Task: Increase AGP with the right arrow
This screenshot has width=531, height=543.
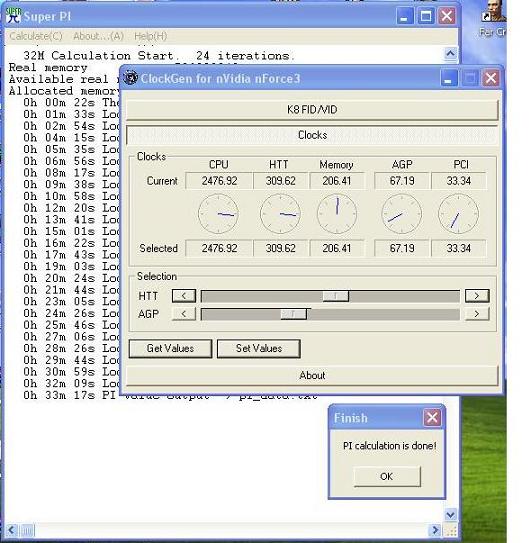Action: pos(477,314)
